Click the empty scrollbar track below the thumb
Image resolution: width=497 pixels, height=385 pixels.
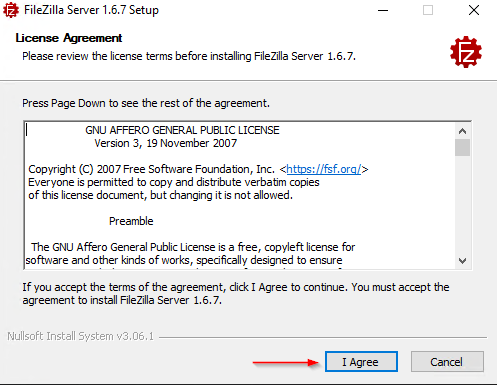pyautogui.click(x=462, y=204)
